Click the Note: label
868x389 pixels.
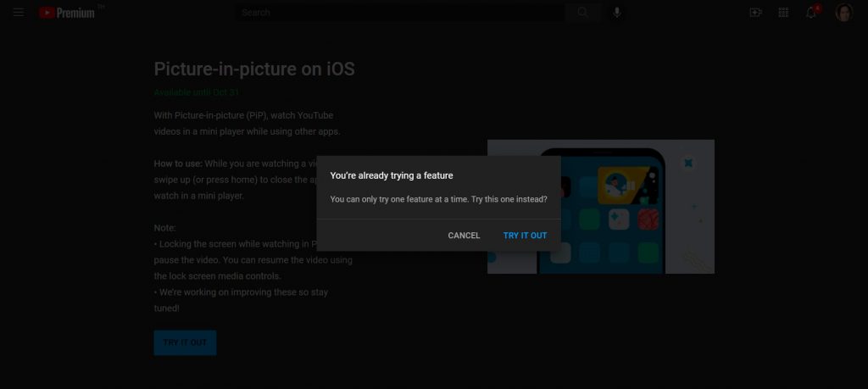click(x=165, y=228)
